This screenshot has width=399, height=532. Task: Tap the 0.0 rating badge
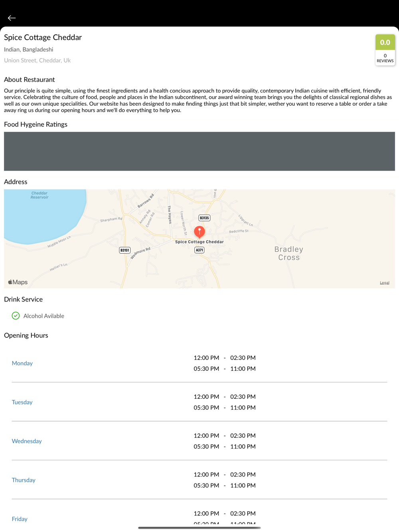[385, 42]
